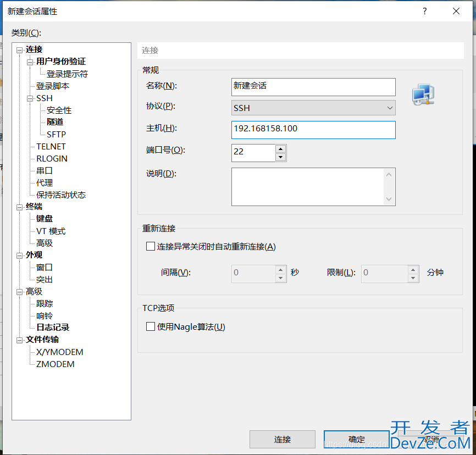Click the 端口号 input field
This screenshot has width=476, height=455.
[253, 153]
